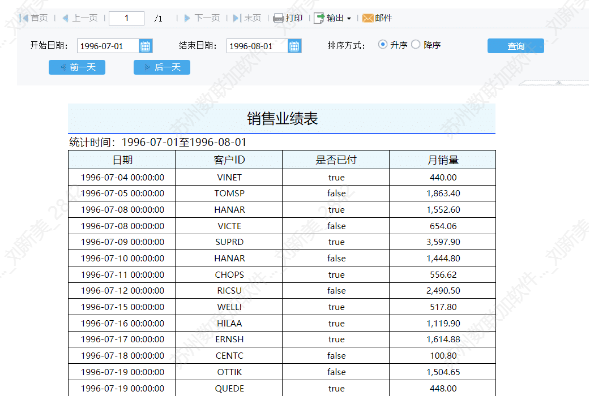Click the export (输出) icon
The height and width of the screenshot is (396, 589).
coord(319,18)
